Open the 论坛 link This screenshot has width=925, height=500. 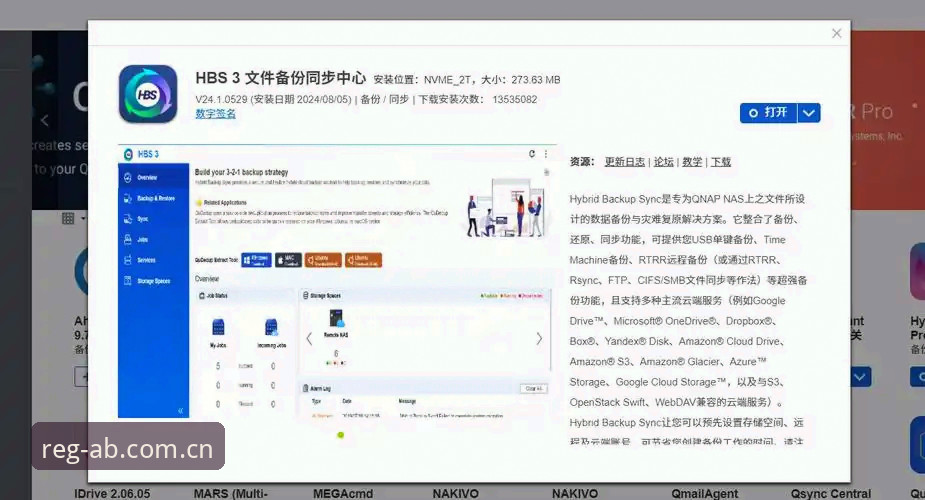tap(664, 162)
